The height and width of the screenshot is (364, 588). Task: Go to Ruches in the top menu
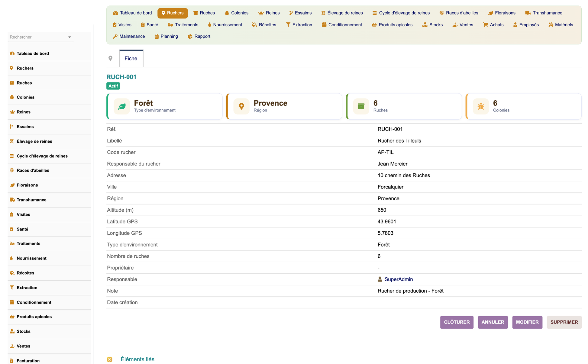pyautogui.click(x=204, y=13)
